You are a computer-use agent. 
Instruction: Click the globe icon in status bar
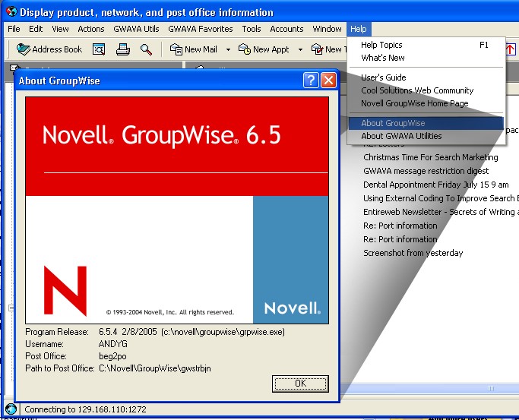click(x=11, y=409)
